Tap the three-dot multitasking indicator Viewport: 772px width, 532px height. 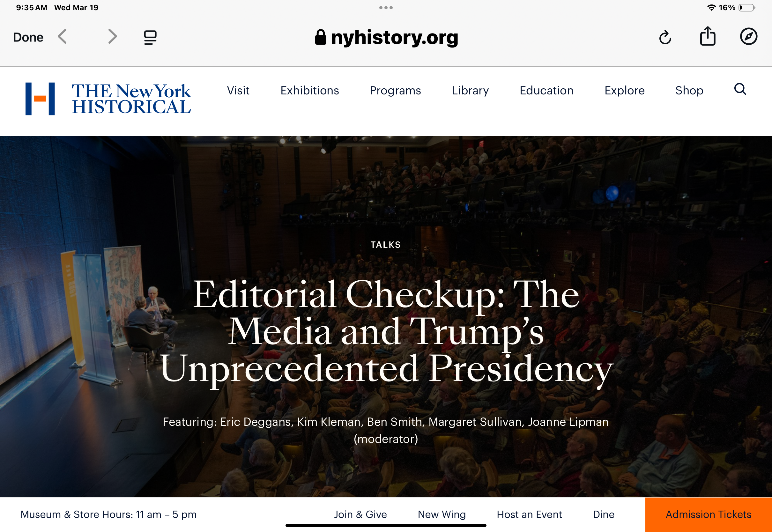click(386, 8)
